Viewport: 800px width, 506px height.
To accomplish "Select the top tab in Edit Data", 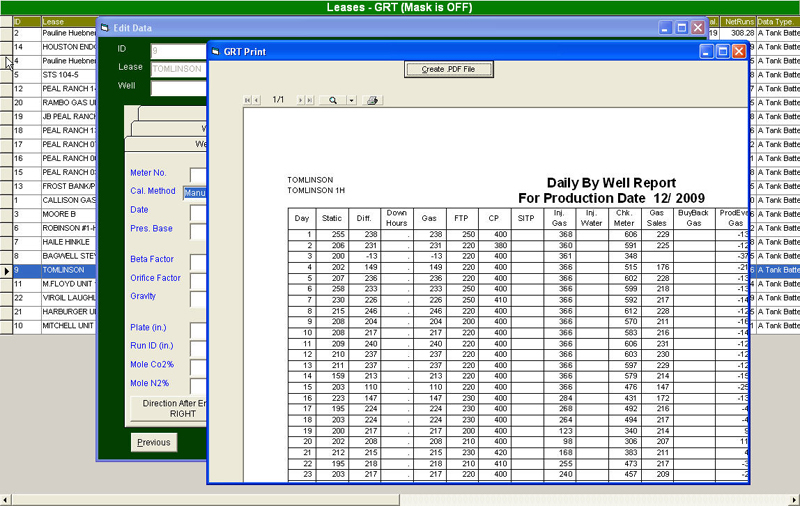I will [x=172, y=113].
